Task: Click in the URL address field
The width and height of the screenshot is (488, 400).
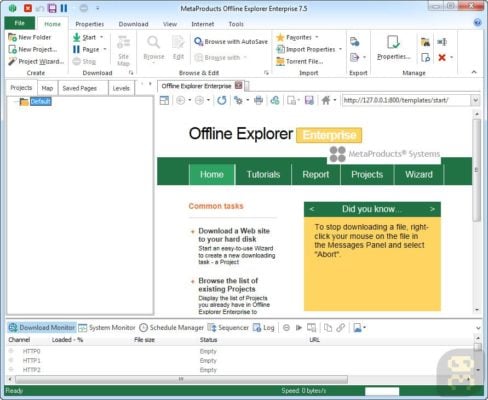Action: point(406,100)
